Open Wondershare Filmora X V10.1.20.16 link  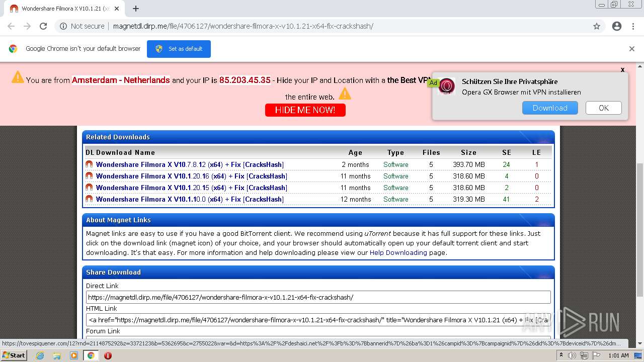click(x=192, y=176)
